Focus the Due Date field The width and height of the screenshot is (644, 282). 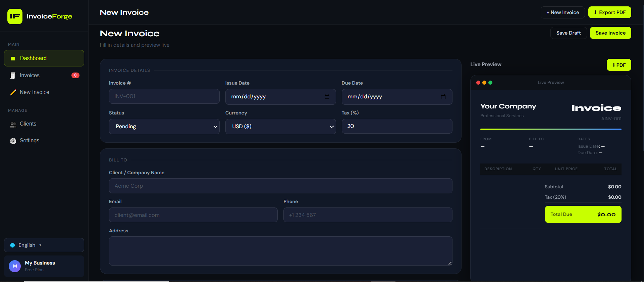point(397,97)
